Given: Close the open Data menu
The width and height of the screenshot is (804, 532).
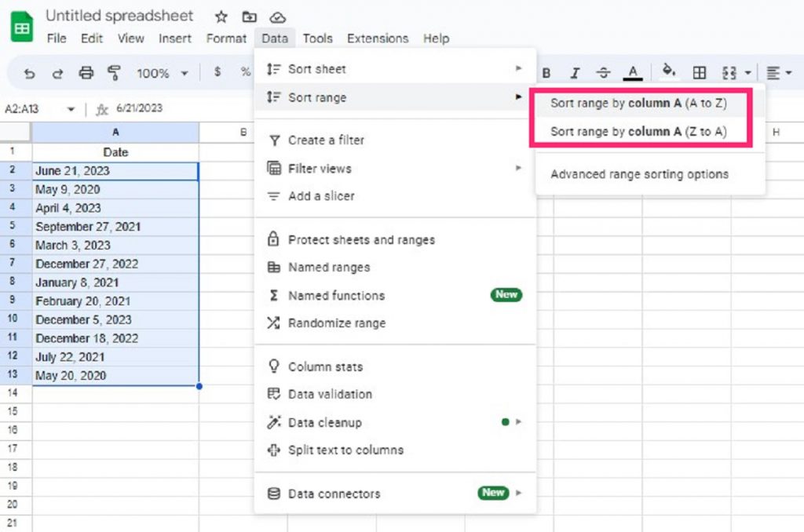Looking at the screenshot, I should pos(275,38).
